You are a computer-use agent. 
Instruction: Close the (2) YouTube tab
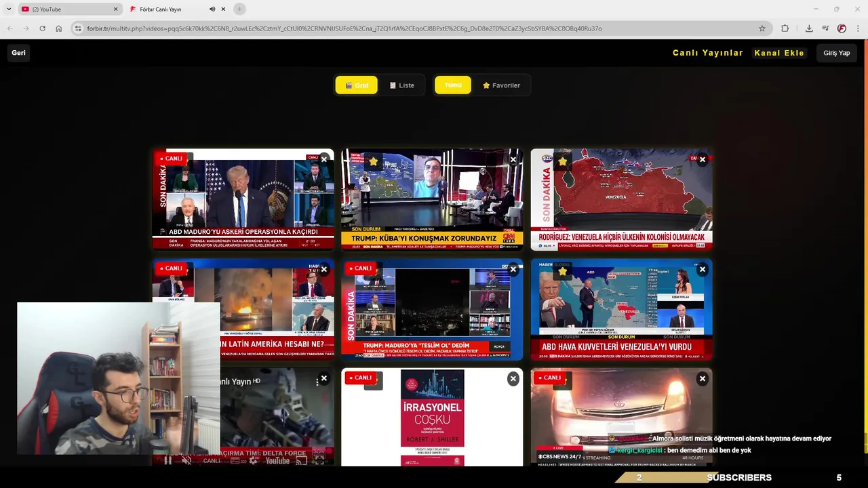tap(115, 9)
